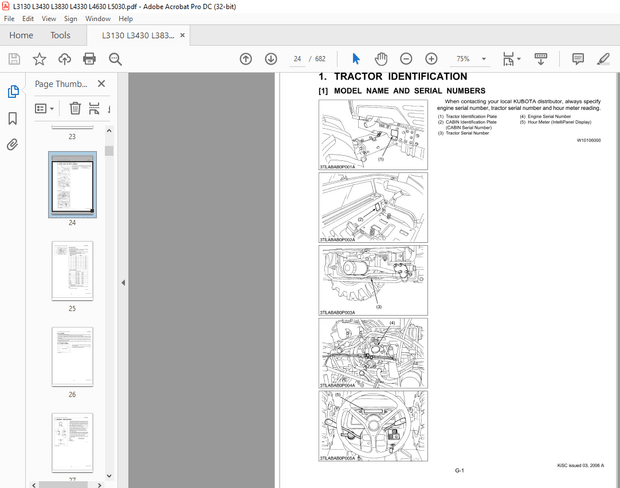Switch to the Tools tab

pyautogui.click(x=60, y=35)
